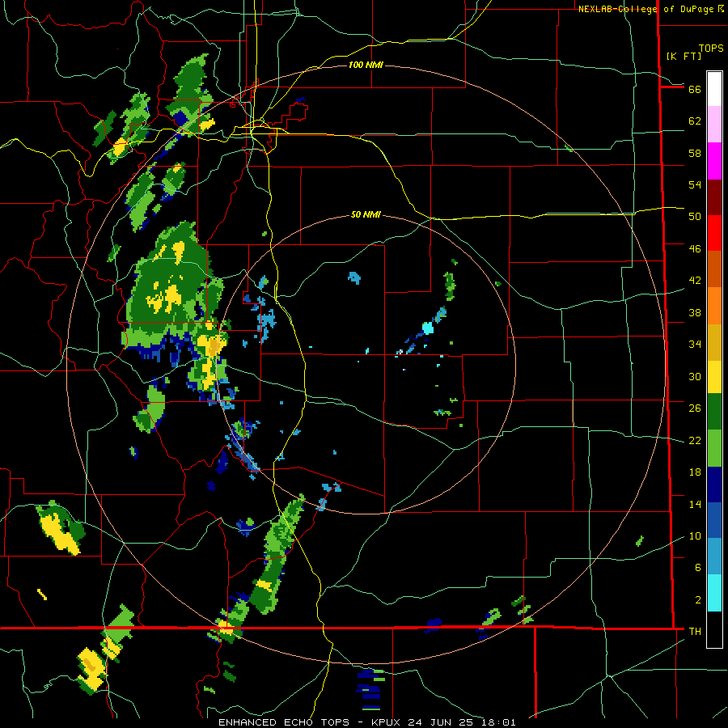Select the cyan legend color swatch
This screenshot has height=728, width=728.
point(714,594)
